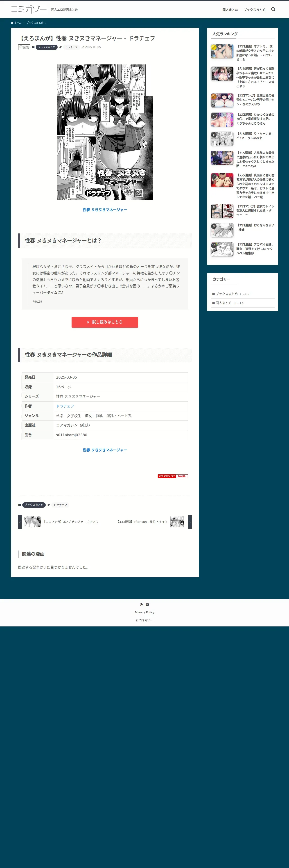Click the WEB SERVICE BY FANZA banner

tap(173, 476)
